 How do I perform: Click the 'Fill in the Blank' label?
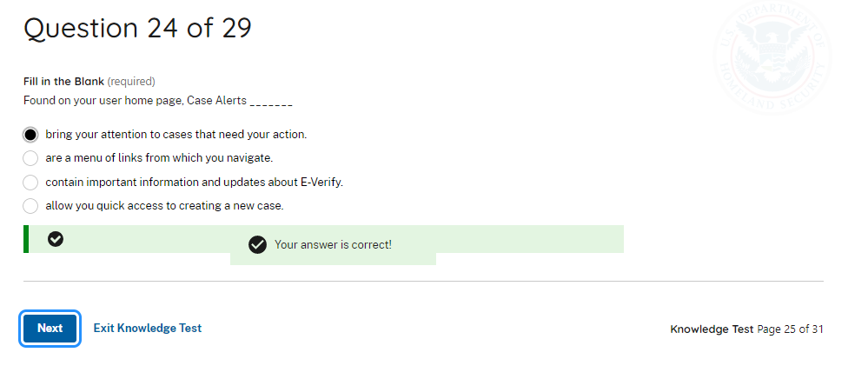63,82
